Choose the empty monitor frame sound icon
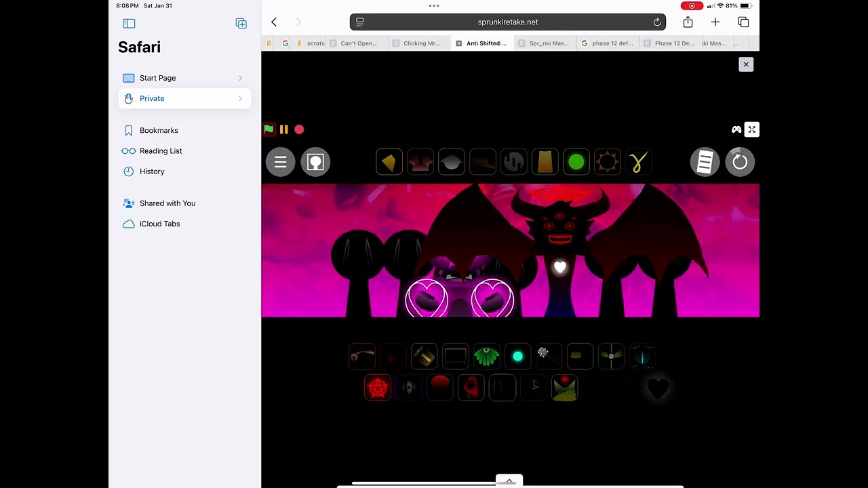The image size is (868, 488). [456, 356]
